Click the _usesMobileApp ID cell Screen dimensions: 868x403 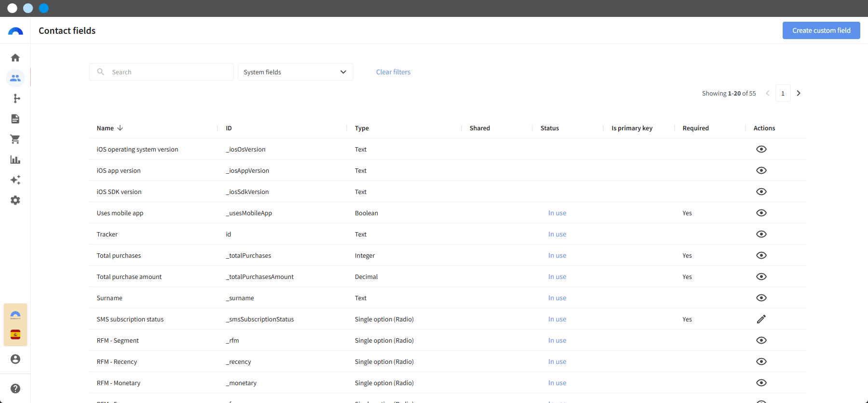pyautogui.click(x=249, y=213)
